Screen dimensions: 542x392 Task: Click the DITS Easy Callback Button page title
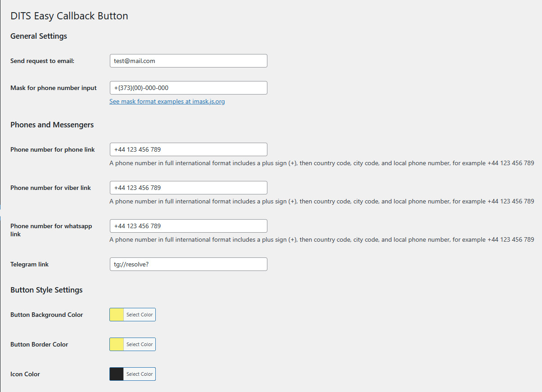click(x=69, y=16)
